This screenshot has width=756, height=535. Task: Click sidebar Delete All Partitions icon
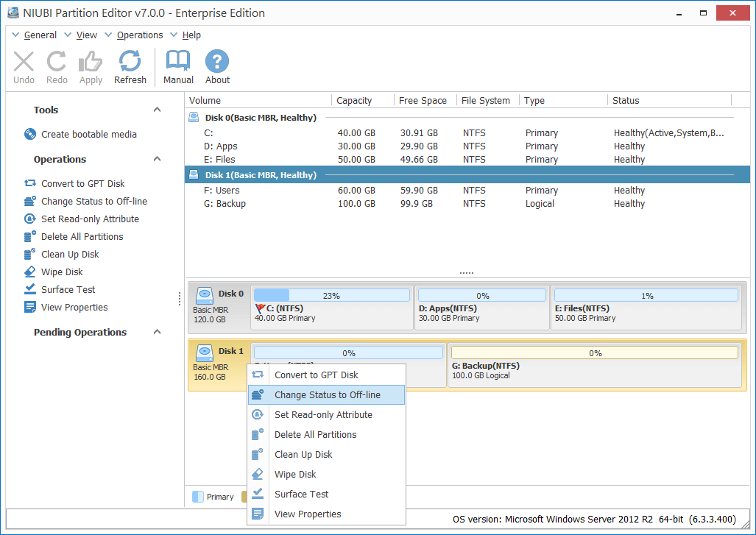[30, 236]
